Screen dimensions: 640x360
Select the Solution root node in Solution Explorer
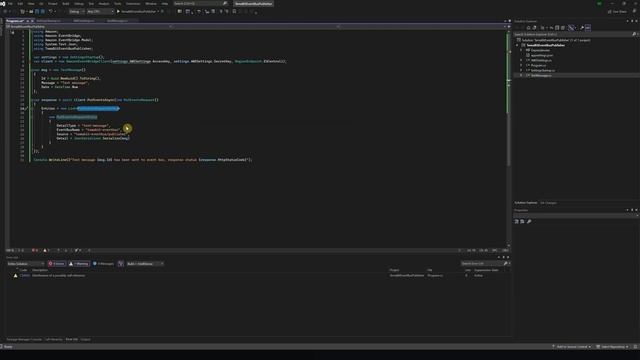coord(554,40)
